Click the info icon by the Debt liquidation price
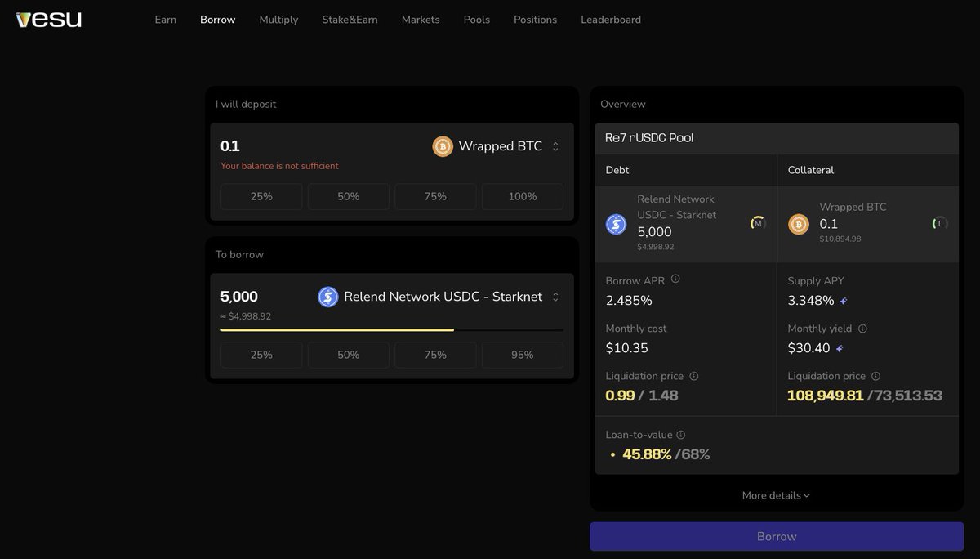Screen dimensions: 980x559 (x=694, y=376)
